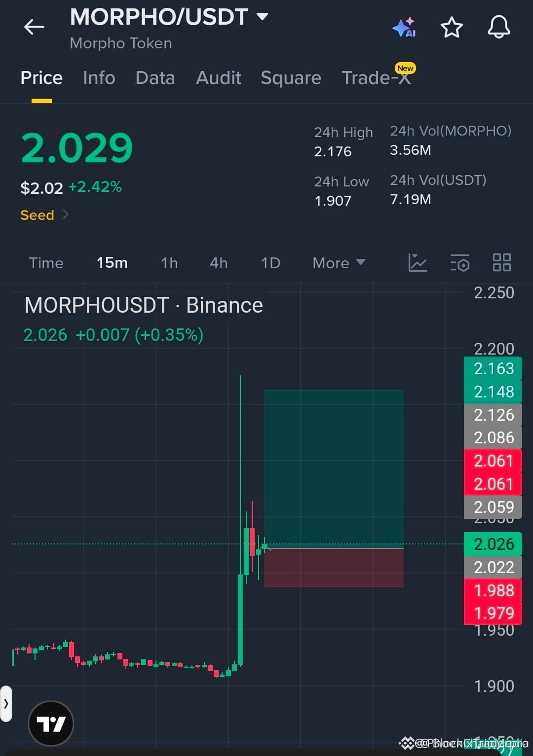Screen dimensions: 533x756
Task: Tap the 24h Low value 1.907
Action: [333, 201]
